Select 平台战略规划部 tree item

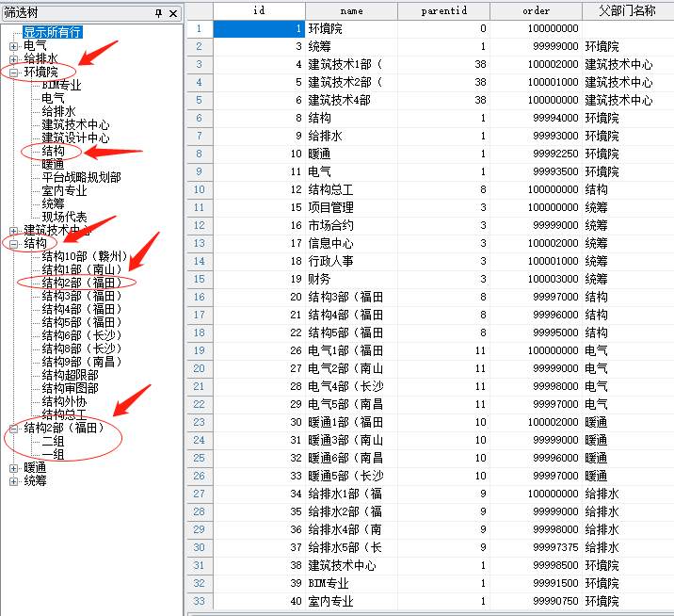[x=81, y=178]
